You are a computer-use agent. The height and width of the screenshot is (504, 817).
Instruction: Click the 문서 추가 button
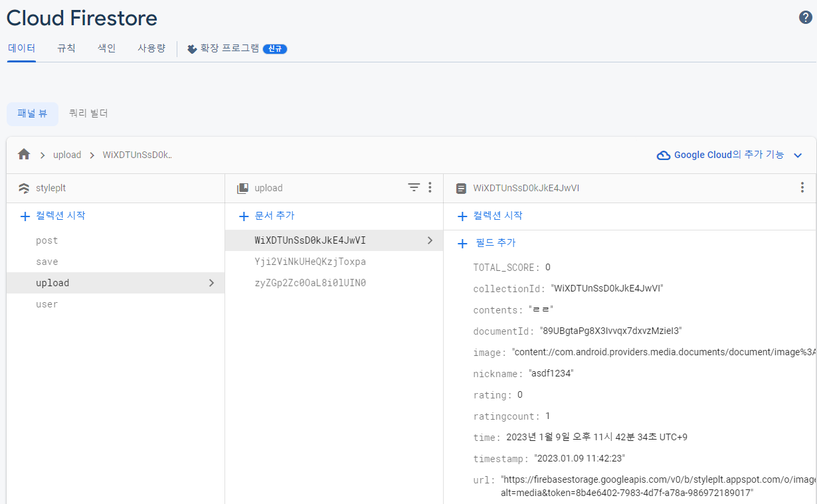pos(274,216)
